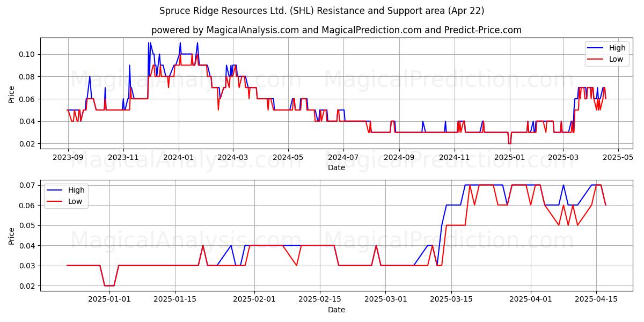644x322 pixels.
Task: Click the '2025-01-01' label on bottom chart
Action: coord(109,300)
